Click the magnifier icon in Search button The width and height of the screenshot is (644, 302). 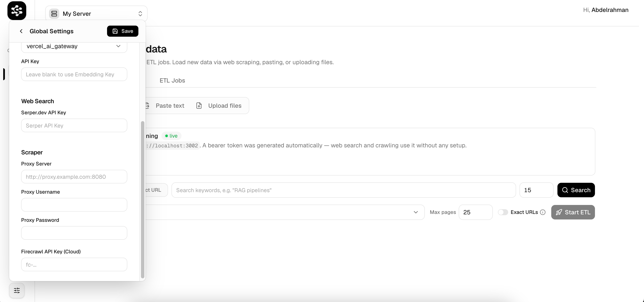click(x=565, y=190)
